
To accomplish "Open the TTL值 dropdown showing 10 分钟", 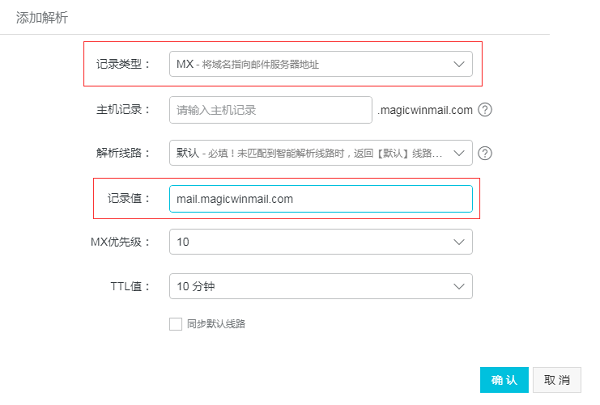I will (x=321, y=286).
